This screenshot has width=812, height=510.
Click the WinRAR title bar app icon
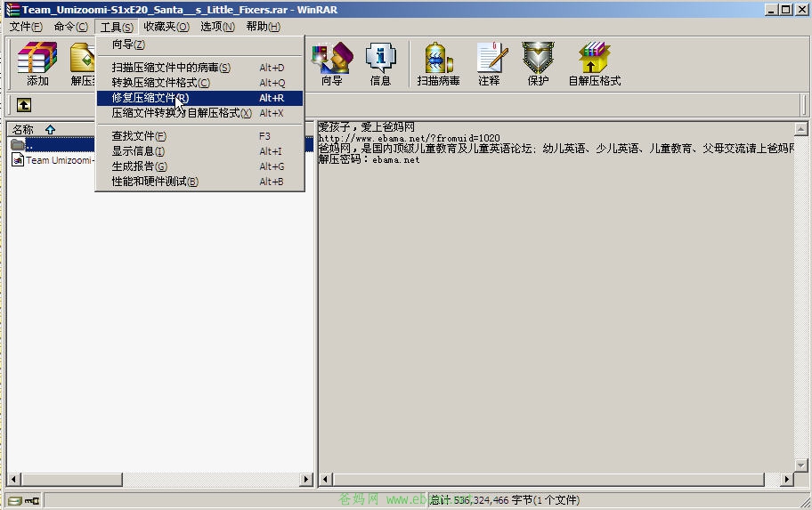click(x=12, y=9)
